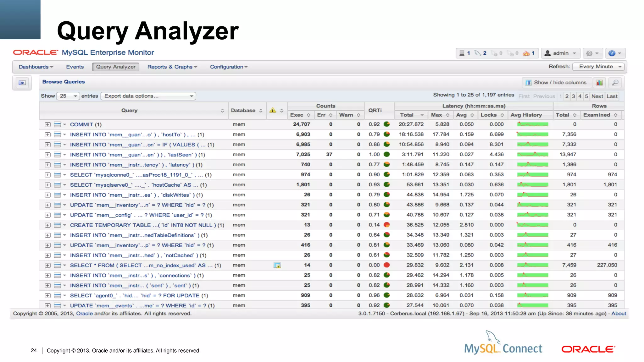Open the Configuration menu
Image resolution: width=644 pixels, height=362 pixels.
[229, 67]
